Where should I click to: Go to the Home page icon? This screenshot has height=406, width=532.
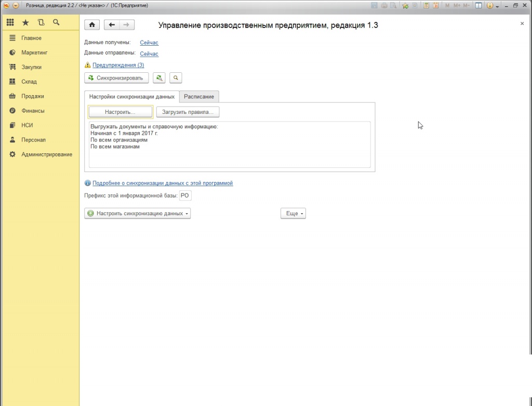[92, 25]
